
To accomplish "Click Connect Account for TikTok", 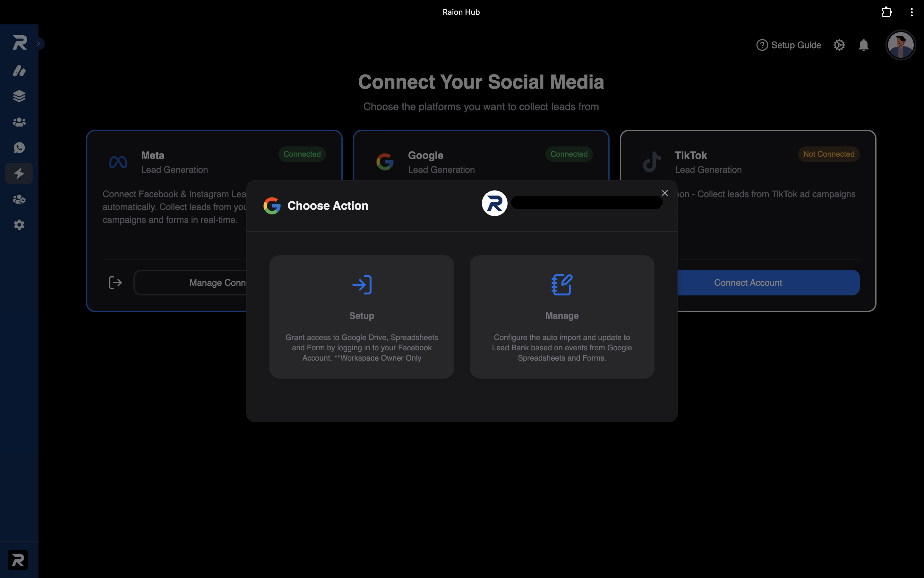I will click(x=748, y=283).
